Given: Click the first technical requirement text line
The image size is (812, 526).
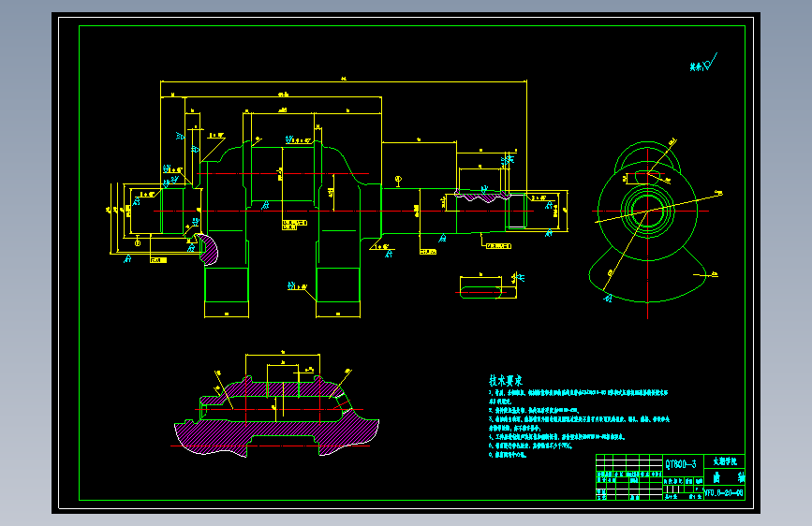Looking at the screenshot, I should pyautogui.click(x=578, y=393).
